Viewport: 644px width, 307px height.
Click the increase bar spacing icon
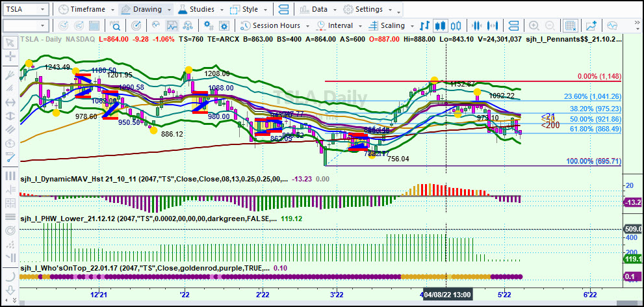click(x=492, y=25)
